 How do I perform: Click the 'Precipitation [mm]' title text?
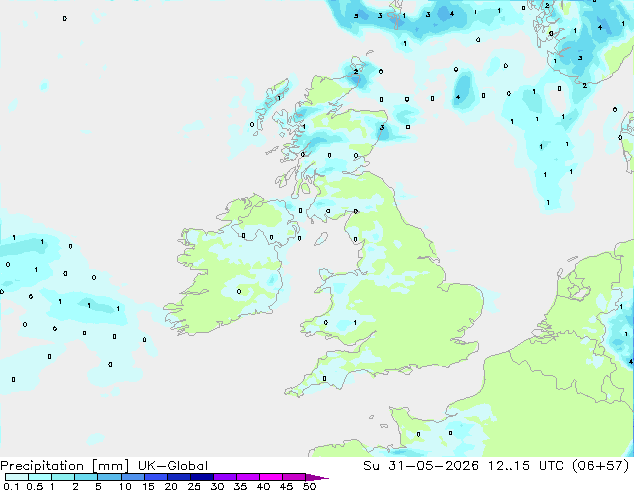65,466
